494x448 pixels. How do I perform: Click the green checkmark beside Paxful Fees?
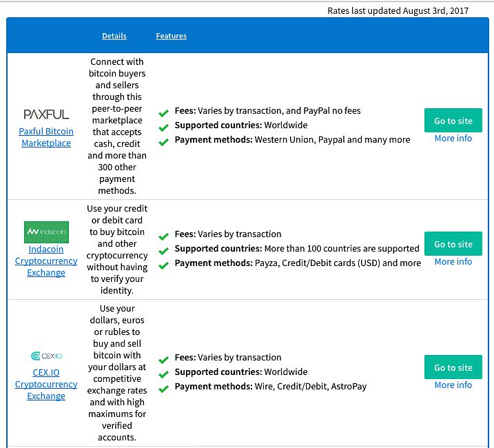coord(163,113)
